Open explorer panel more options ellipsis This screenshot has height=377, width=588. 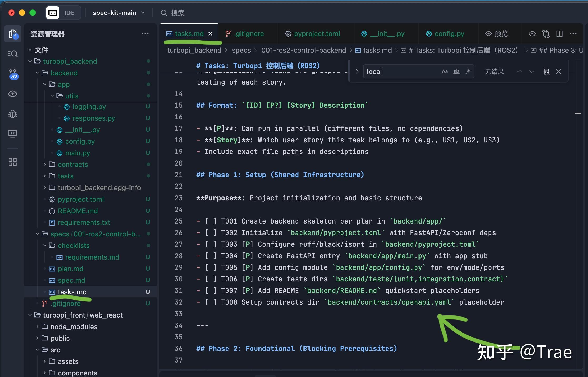coord(145,34)
